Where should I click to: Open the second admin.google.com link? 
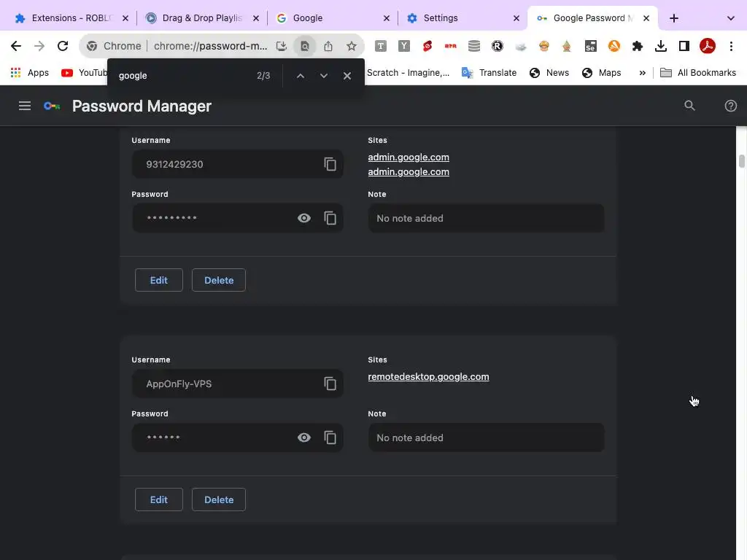tap(409, 172)
